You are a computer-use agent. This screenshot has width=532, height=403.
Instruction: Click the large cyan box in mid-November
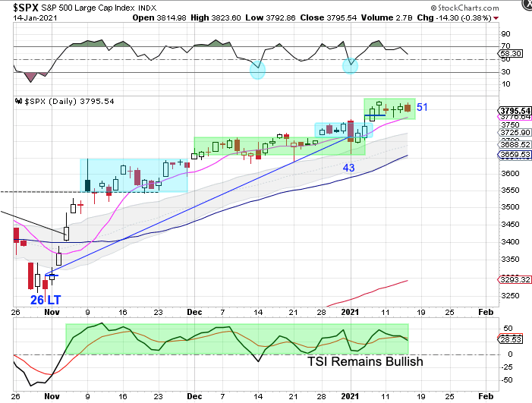point(134,175)
